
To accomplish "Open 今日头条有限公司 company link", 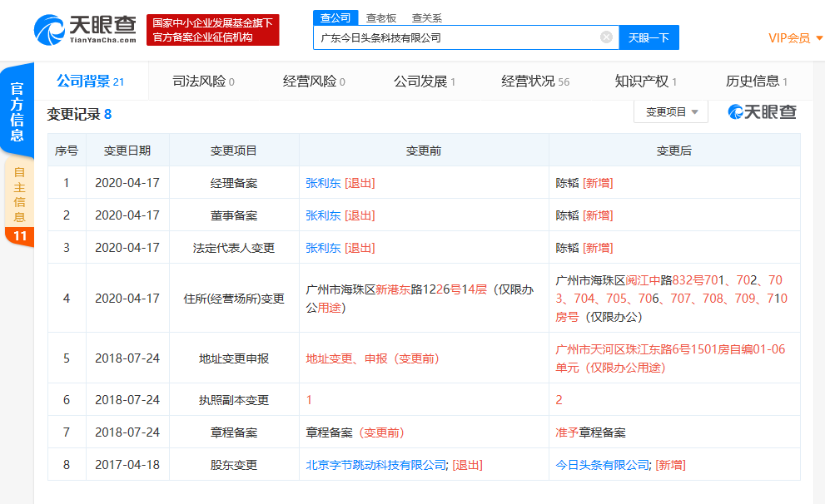I will point(603,465).
